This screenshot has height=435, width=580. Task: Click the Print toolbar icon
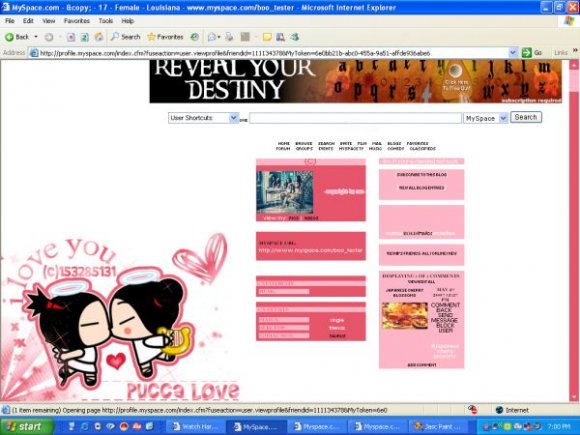tap(229, 37)
